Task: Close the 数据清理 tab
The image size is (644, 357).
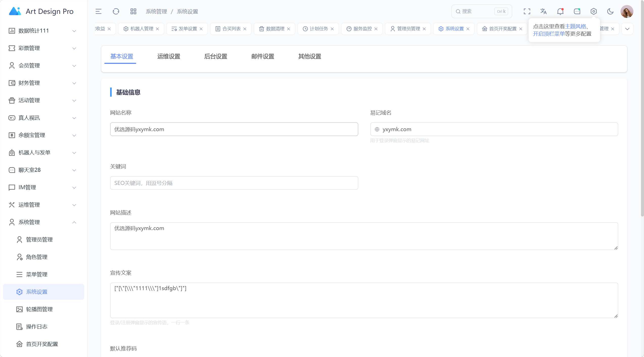Action: pos(289,29)
